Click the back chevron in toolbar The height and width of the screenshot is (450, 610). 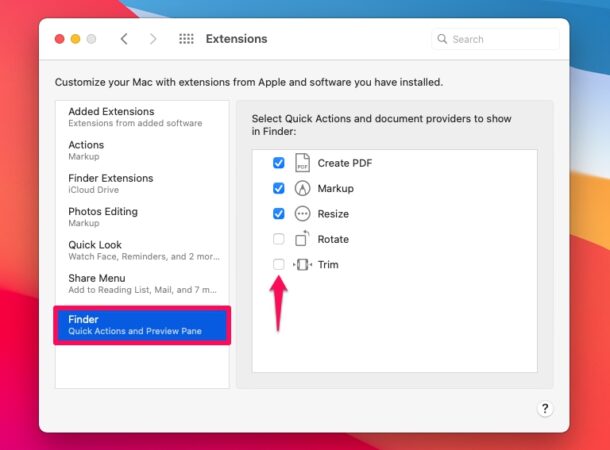click(124, 39)
